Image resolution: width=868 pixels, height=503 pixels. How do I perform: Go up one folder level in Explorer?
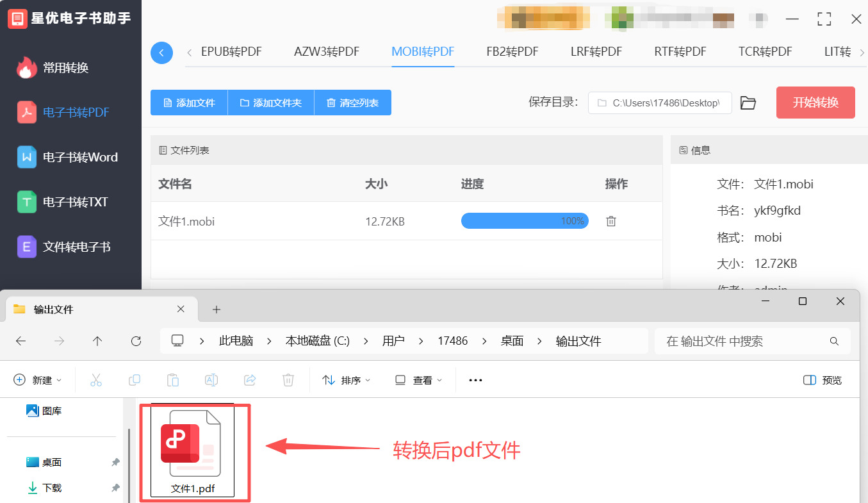click(x=97, y=341)
